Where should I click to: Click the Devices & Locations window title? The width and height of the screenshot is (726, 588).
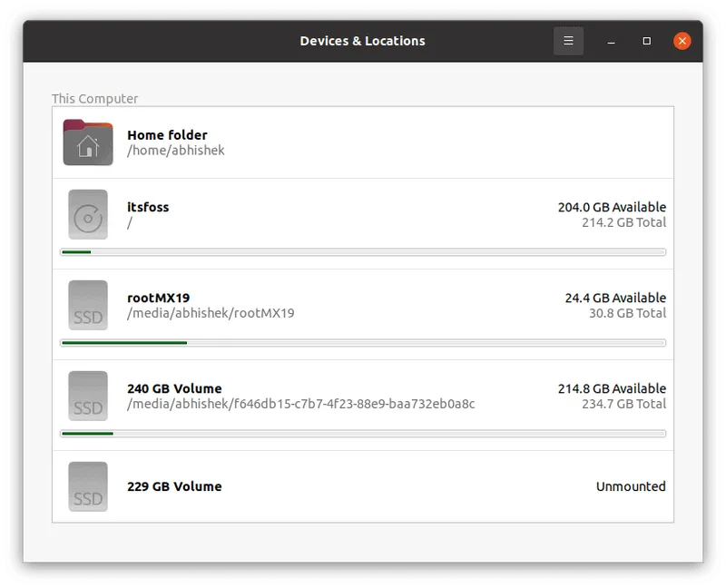pos(362,41)
